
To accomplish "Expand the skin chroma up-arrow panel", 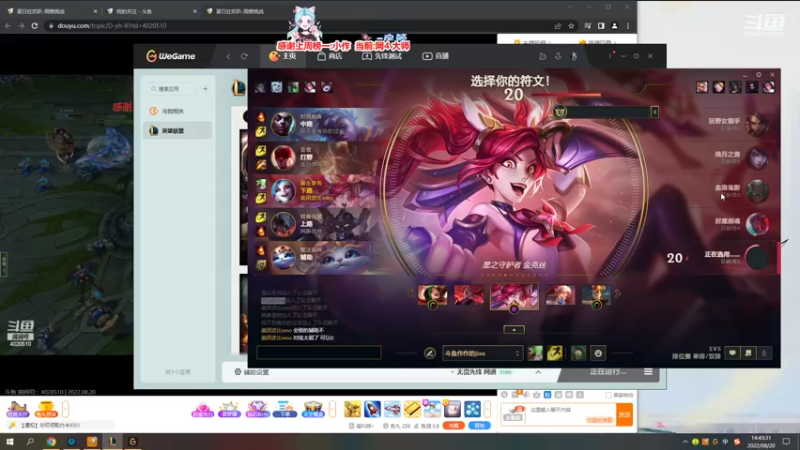I will point(514,330).
